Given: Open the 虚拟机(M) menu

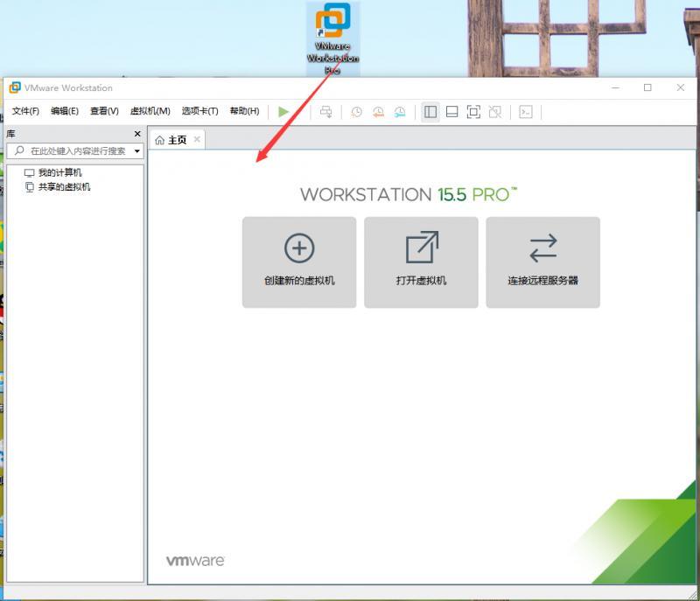Looking at the screenshot, I should pos(150,111).
